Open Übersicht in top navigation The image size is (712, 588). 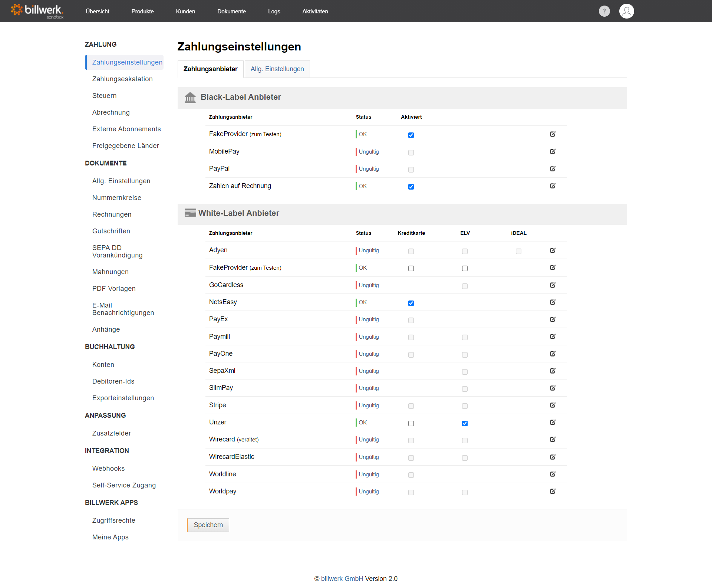pyautogui.click(x=97, y=11)
